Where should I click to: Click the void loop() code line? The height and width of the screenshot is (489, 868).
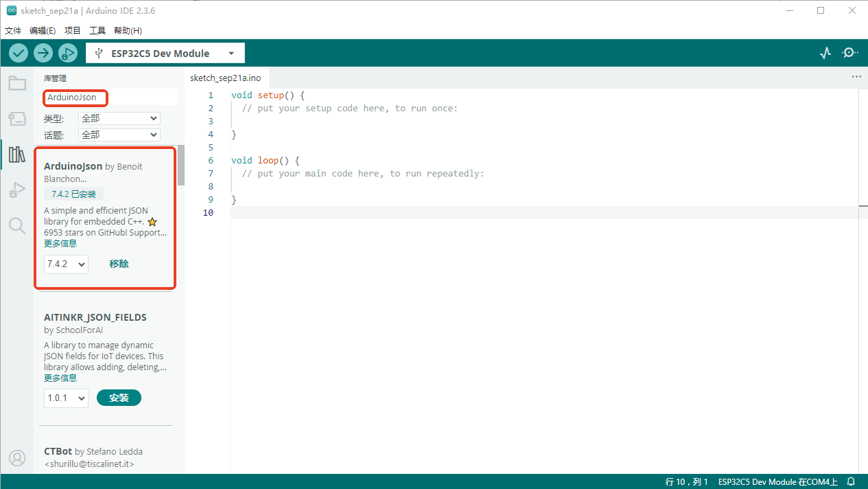click(x=266, y=161)
